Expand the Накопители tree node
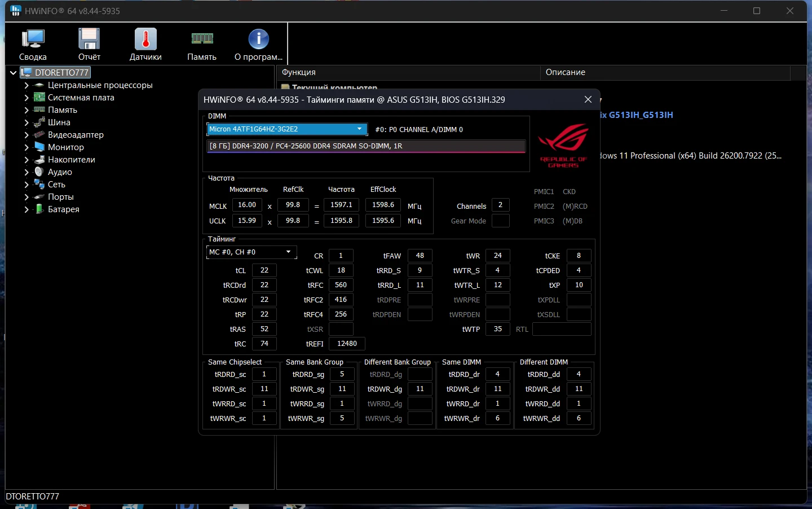Screen dimensions: 812x509 pyautogui.click(x=27, y=160)
